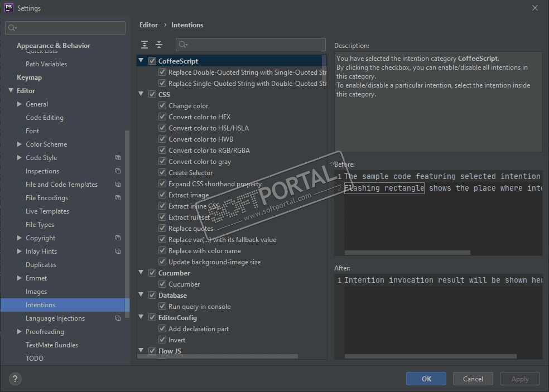The image size is (549, 392).
Task: Toggle the CSS category checkbox
Action: 152,94
